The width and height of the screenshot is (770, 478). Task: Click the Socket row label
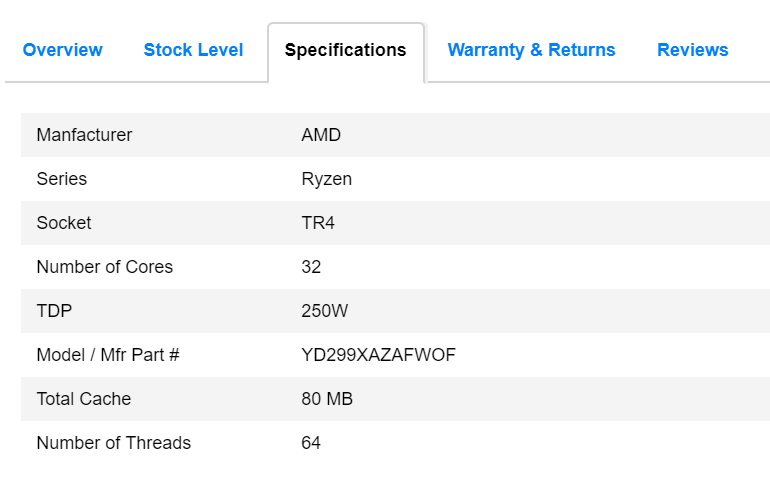tap(63, 223)
